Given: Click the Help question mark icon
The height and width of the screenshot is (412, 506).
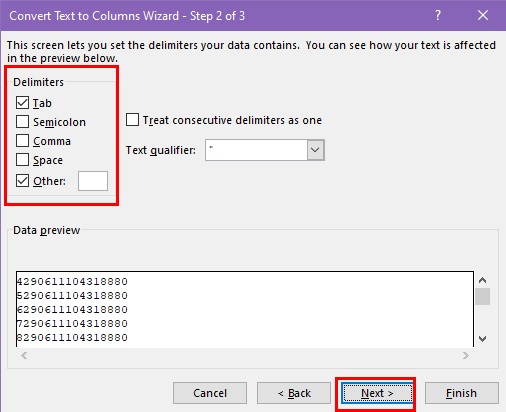Looking at the screenshot, I should pos(438,15).
